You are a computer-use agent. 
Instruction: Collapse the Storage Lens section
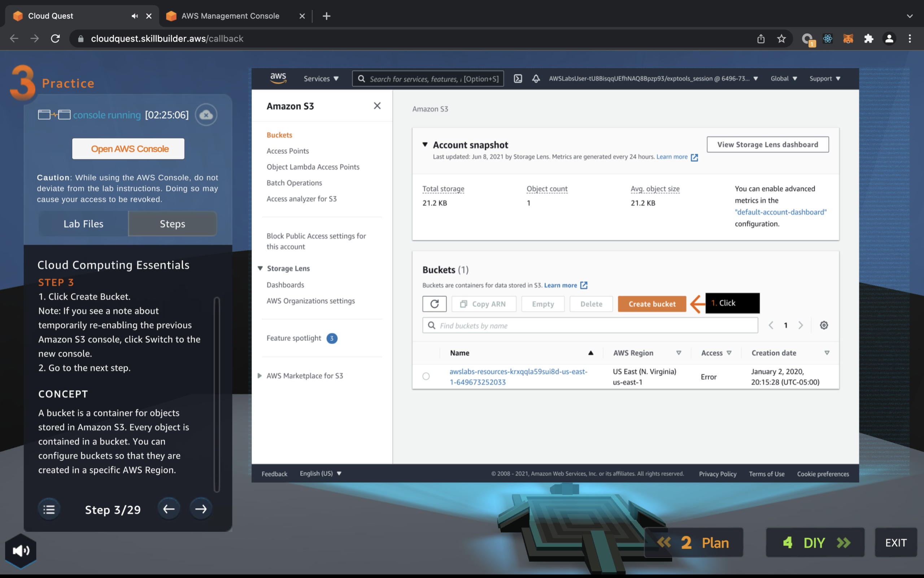[260, 268]
